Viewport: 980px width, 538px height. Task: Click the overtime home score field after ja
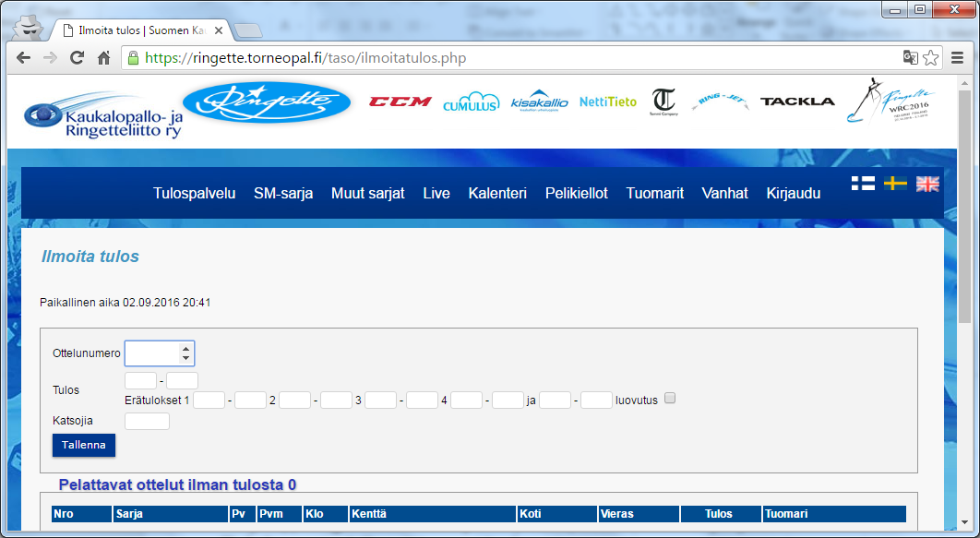[x=555, y=400]
